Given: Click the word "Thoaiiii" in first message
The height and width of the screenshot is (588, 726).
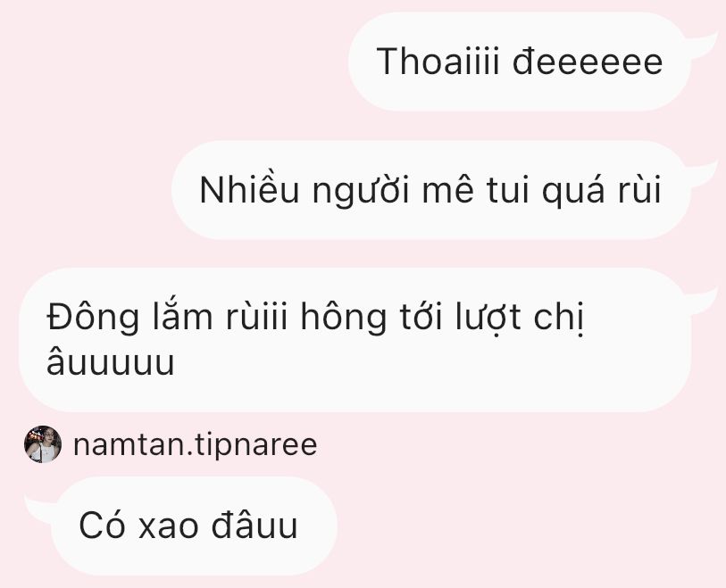Looking at the screenshot, I should tap(438, 62).
